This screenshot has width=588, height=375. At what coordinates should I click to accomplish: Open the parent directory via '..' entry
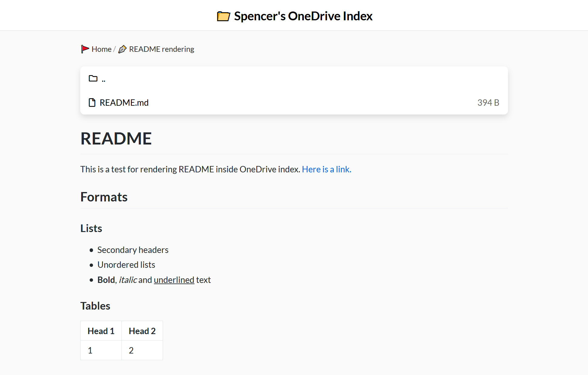click(x=104, y=78)
